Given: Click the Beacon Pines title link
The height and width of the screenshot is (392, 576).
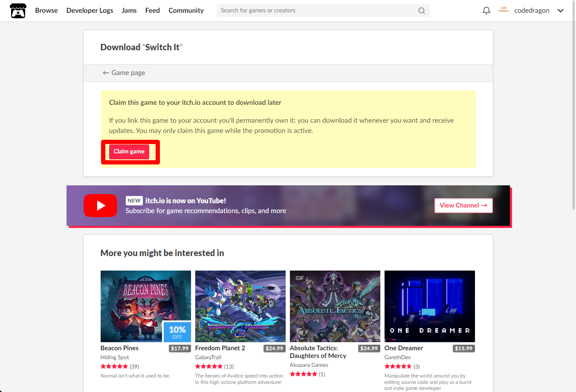Looking at the screenshot, I should (x=119, y=348).
